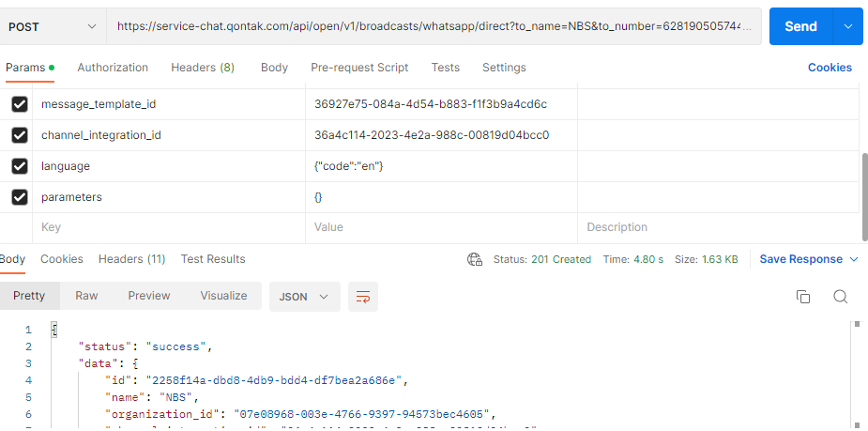Screen dimensions: 868x431
Task: Open the Pre-request Script tab
Action: click(359, 68)
